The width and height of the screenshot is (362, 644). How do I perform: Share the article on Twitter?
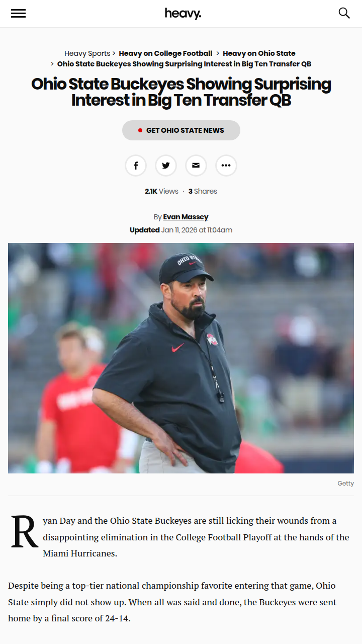(166, 166)
